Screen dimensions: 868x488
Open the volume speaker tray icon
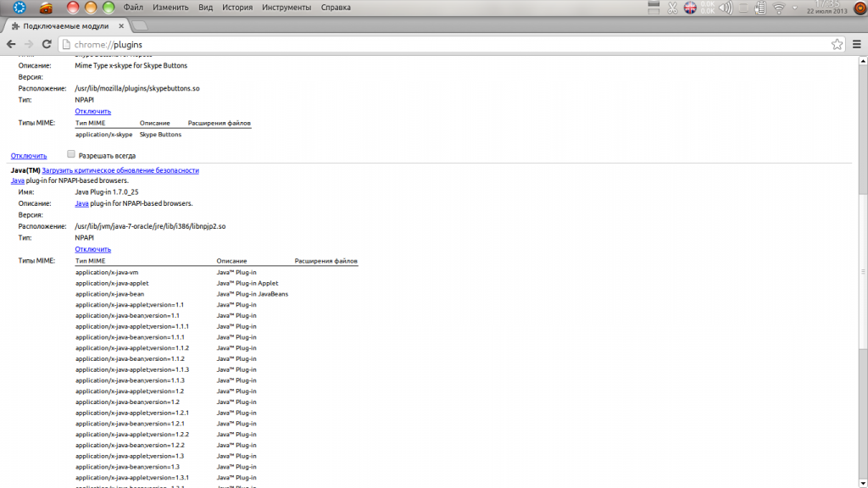click(x=726, y=8)
